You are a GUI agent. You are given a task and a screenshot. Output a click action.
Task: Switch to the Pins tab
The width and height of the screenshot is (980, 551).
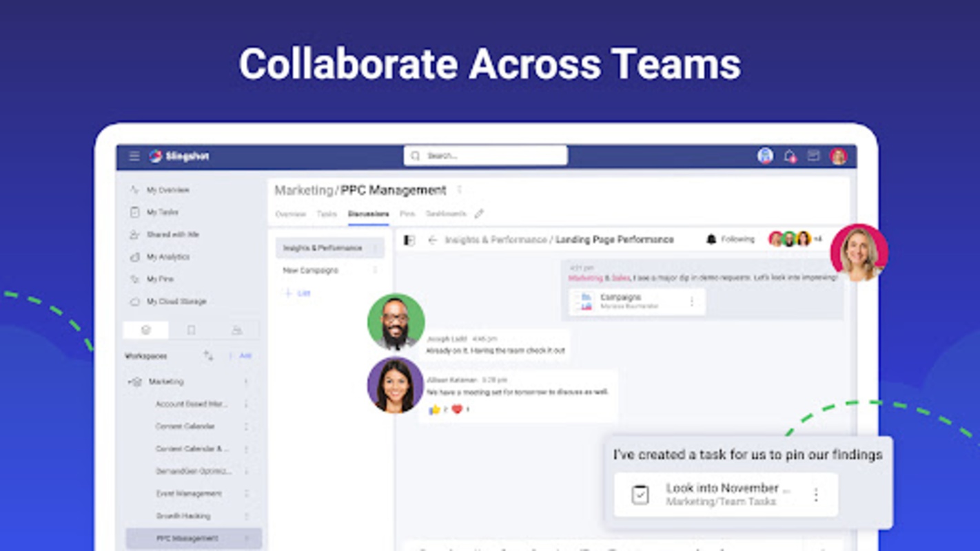tap(407, 214)
